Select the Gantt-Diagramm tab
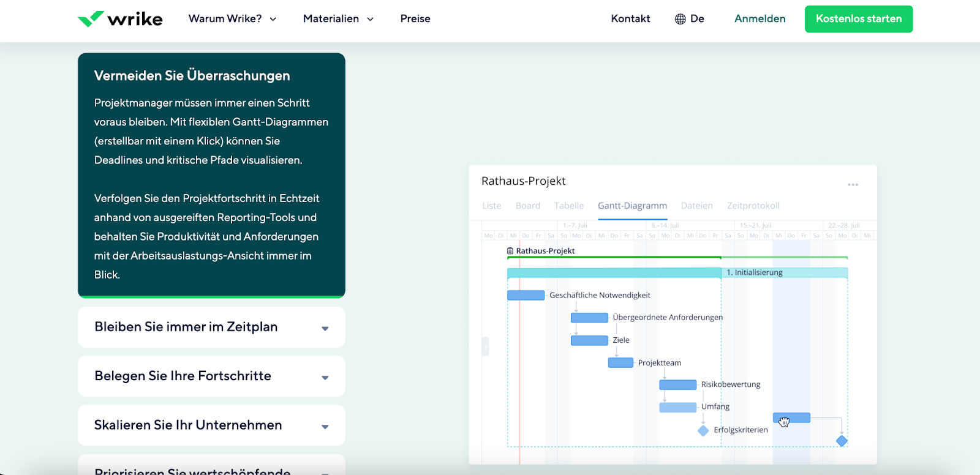The height and width of the screenshot is (475, 980). 632,206
